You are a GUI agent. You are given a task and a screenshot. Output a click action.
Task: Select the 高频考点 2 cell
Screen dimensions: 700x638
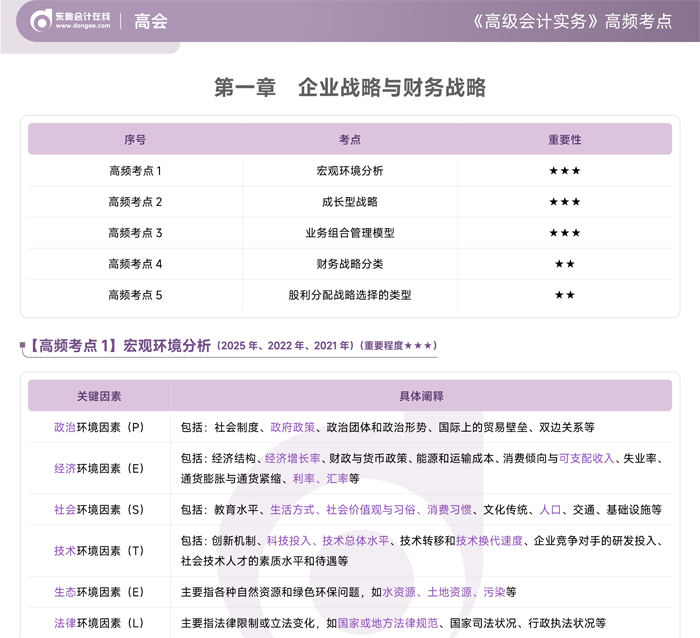(135, 202)
